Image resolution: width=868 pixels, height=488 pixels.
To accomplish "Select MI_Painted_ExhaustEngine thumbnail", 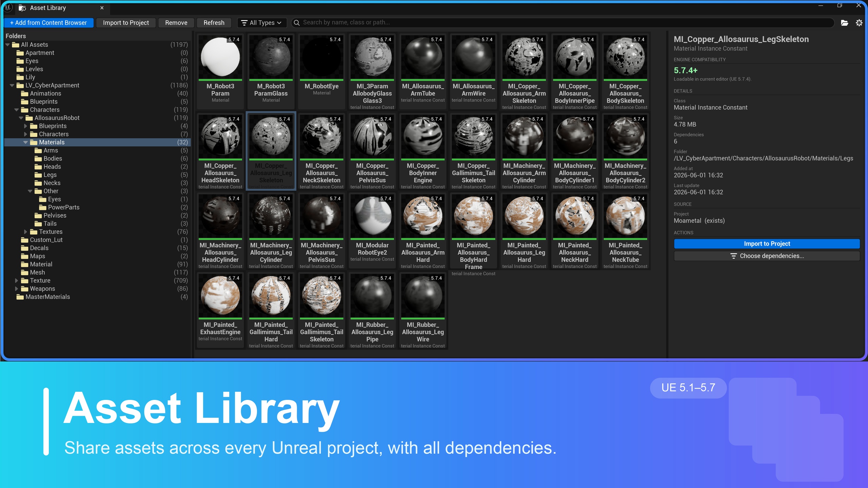I will tap(220, 296).
